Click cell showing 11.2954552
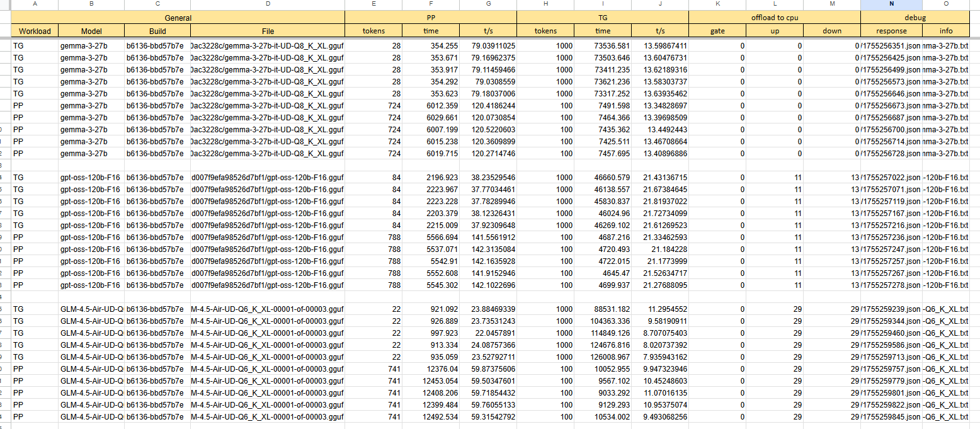The image size is (980, 429). 660,309
